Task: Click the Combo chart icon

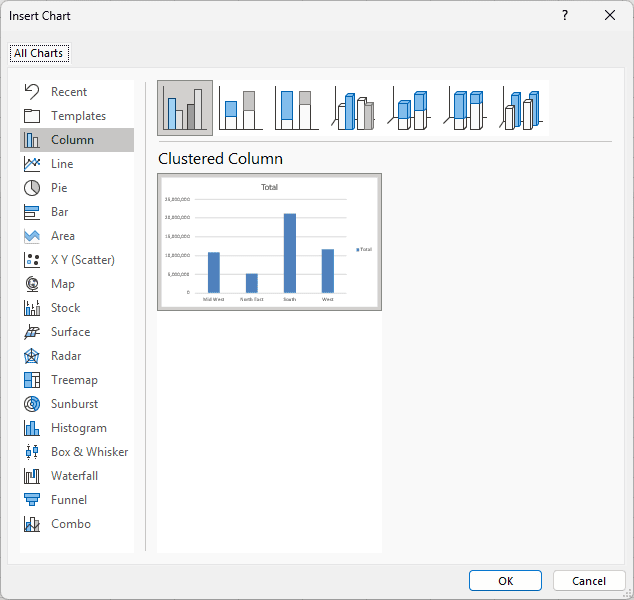Action: click(32, 524)
